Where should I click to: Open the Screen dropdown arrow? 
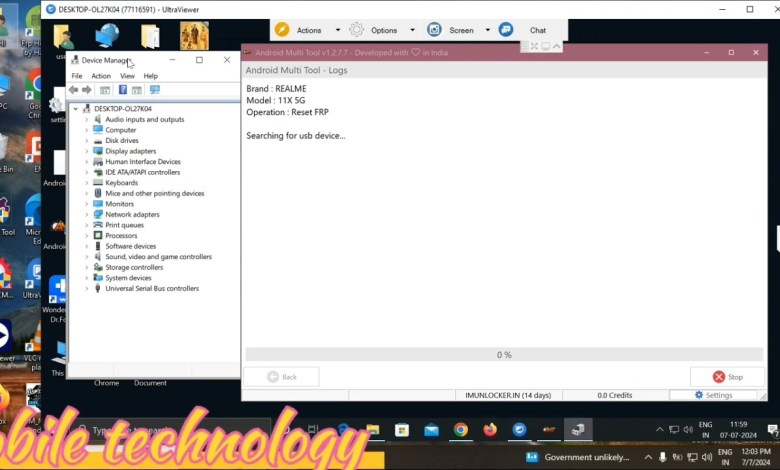click(x=488, y=30)
